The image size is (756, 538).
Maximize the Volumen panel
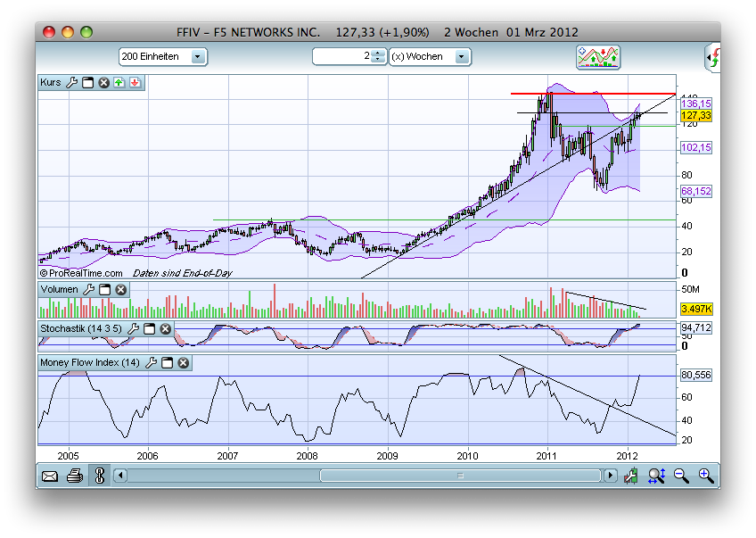pyautogui.click(x=104, y=289)
